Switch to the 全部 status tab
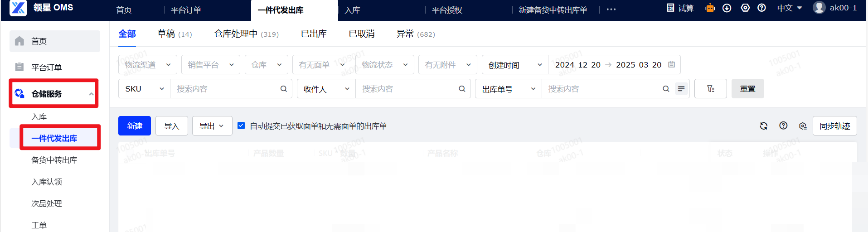This screenshot has height=232, width=868. 127,34
